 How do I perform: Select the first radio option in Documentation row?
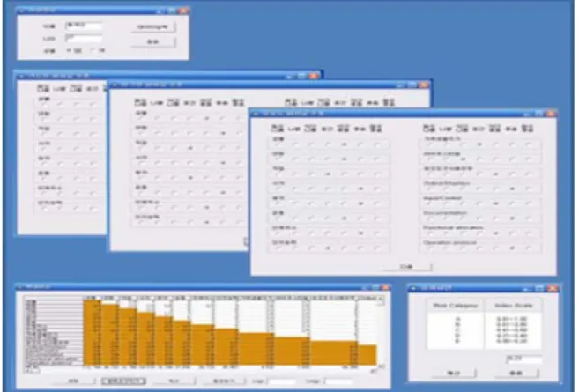point(430,218)
